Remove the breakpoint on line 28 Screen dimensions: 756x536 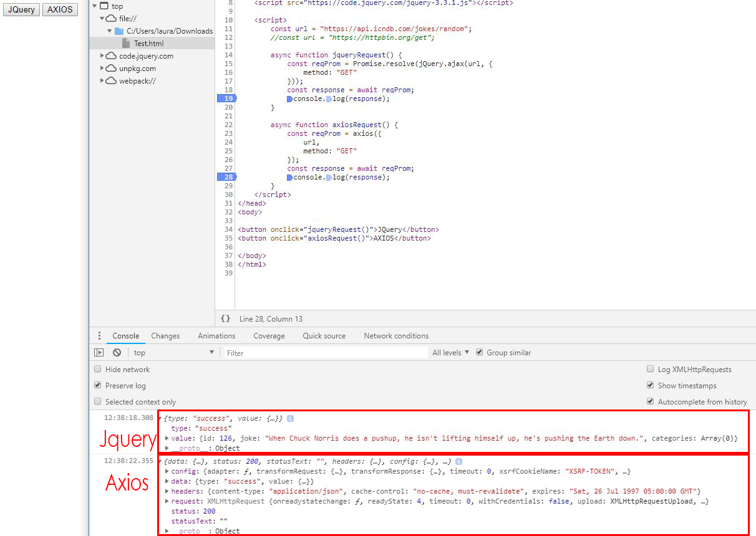[x=226, y=177]
